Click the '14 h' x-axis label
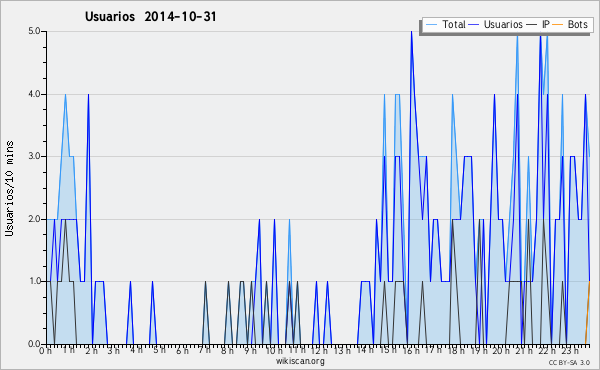Viewport: 600px width, 370px height. (365, 350)
